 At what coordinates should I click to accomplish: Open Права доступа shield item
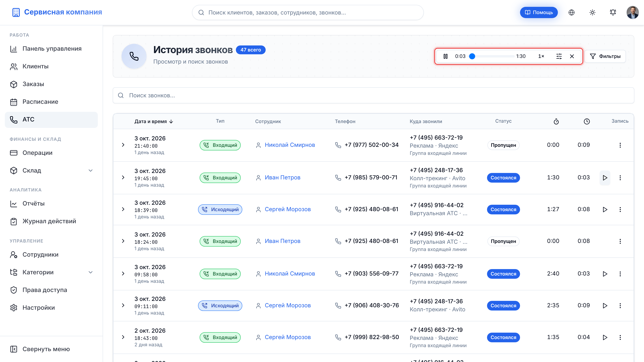pyautogui.click(x=51, y=290)
